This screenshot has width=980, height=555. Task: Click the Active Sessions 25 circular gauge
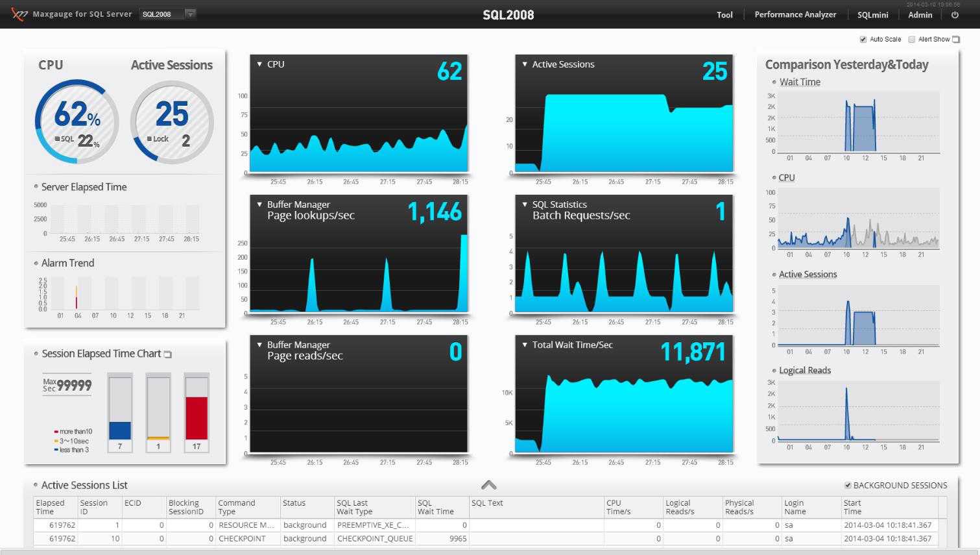(x=172, y=121)
